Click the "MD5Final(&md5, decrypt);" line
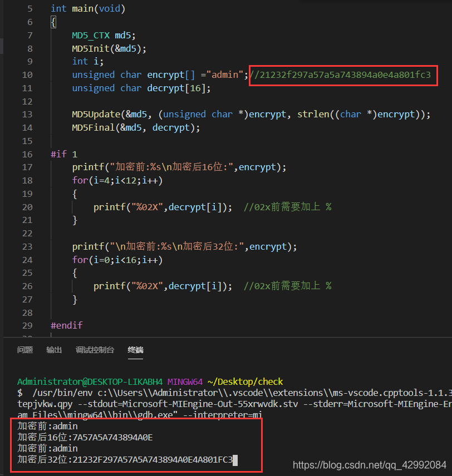The height and width of the screenshot is (476, 452). (x=136, y=127)
